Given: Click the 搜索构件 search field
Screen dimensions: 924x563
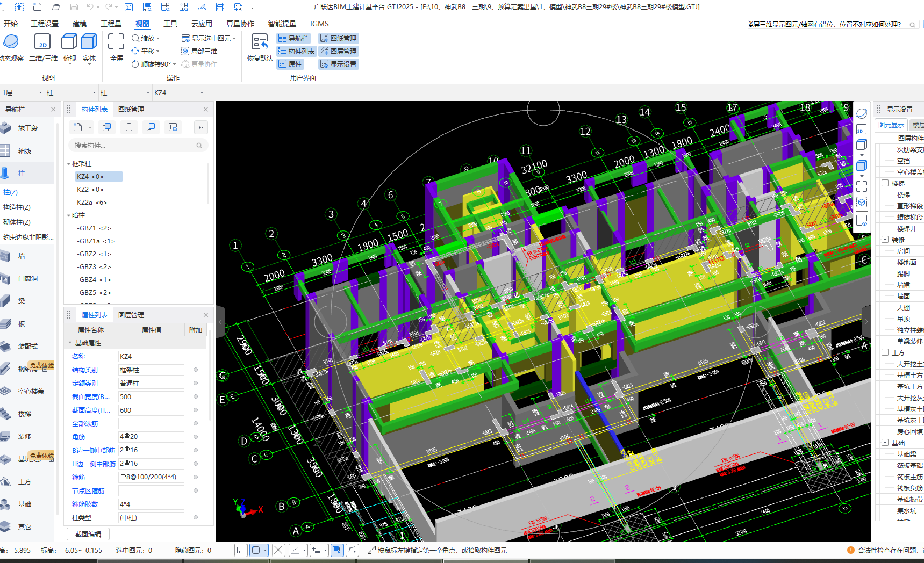Looking at the screenshot, I should click(138, 145).
